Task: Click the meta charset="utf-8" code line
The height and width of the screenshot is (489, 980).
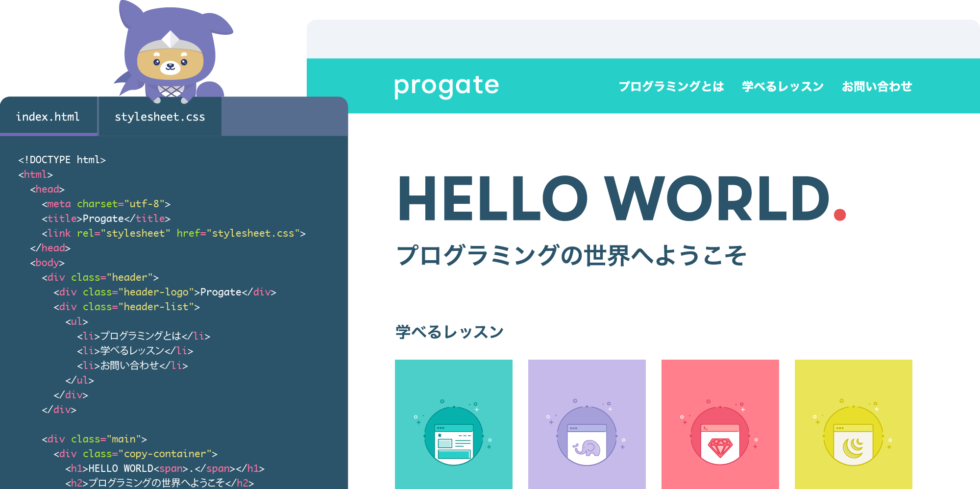Action: 106,204
